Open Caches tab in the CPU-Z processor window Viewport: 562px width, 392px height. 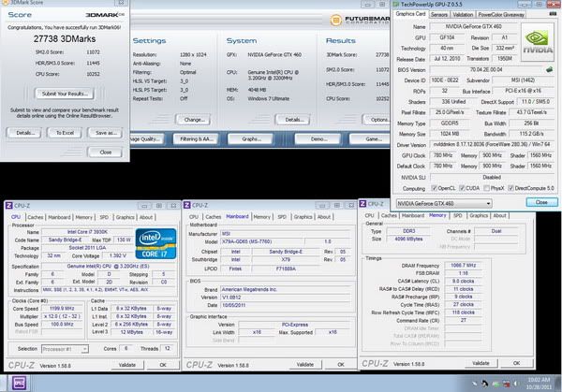pyautogui.click(x=36, y=217)
